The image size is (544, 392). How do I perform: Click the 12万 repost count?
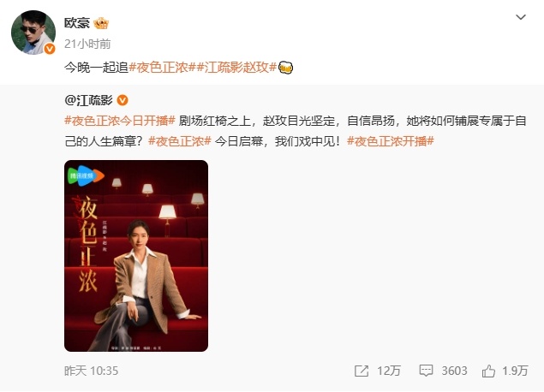tap(389, 371)
